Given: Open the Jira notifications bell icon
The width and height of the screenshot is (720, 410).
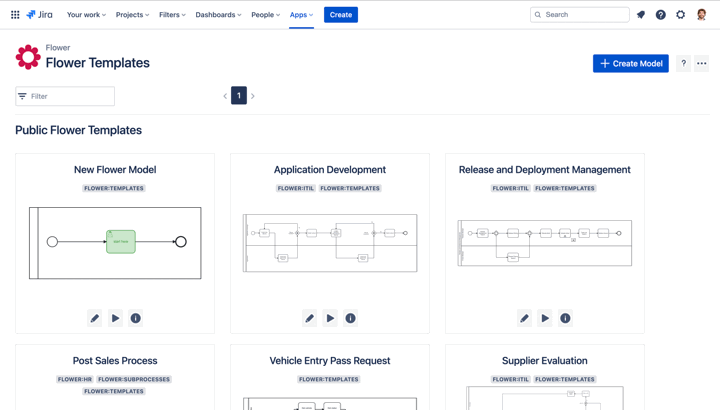Looking at the screenshot, I should (x=641, y=15).
